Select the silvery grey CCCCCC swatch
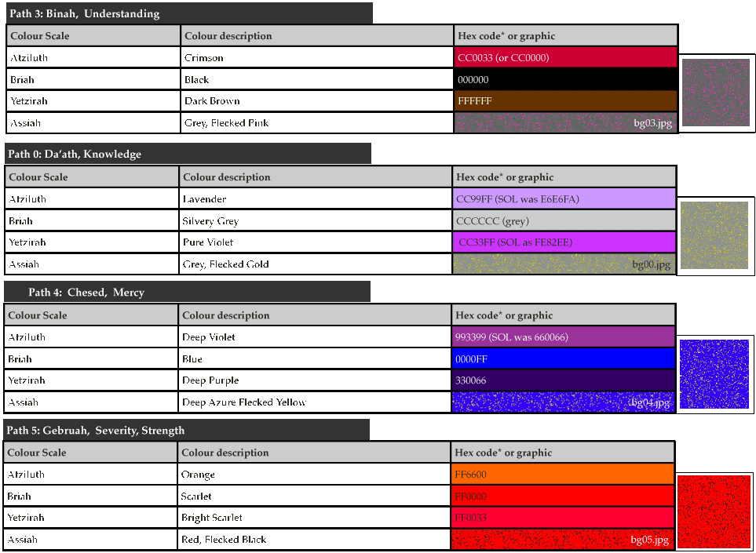The width and height of the screenshot is (756, 553). tap(564, 221)
